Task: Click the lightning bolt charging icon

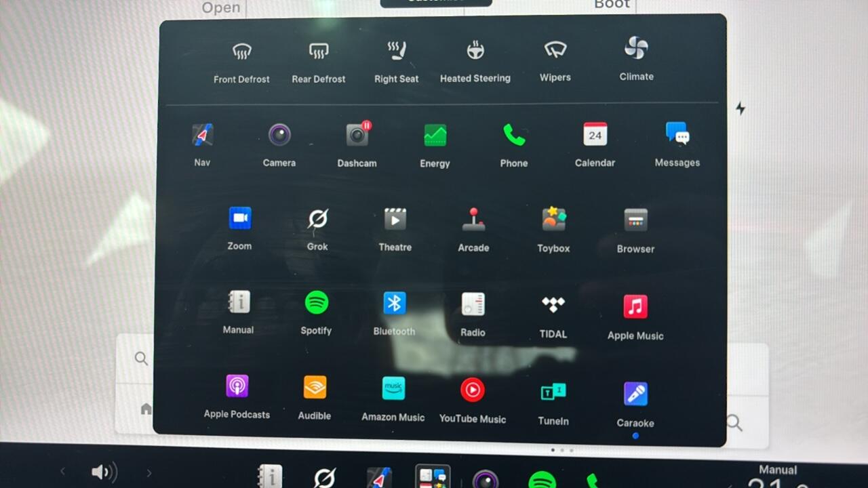Action: pyautogui.click(x=741, y=108)
